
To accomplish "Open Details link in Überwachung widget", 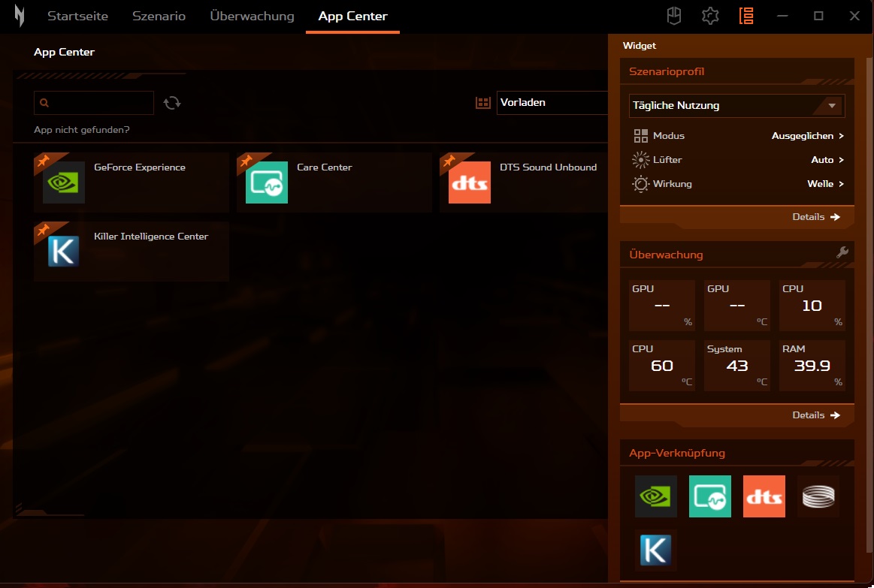I will click(x=816, y=415).
